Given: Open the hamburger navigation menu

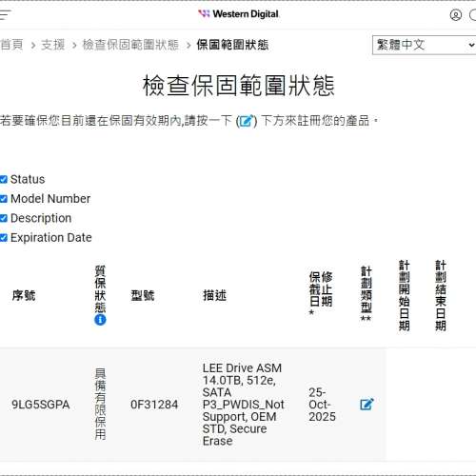Looking at the screenshot, I should 5,14.
